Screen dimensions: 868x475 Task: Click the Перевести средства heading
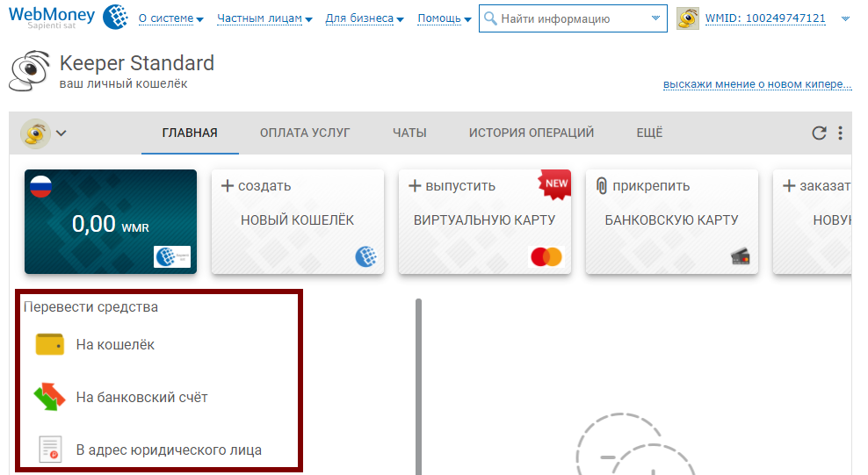coord(90,307)
